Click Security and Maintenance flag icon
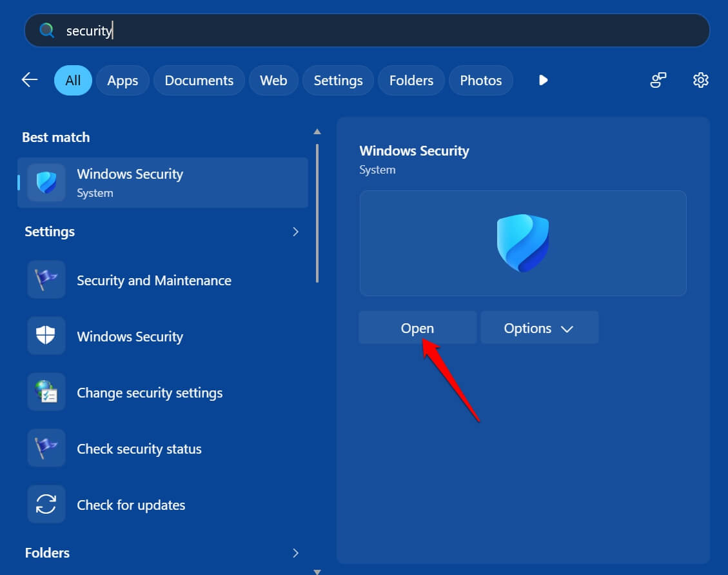The height and width of the screenshot is (575, 728). pos(46,280)
